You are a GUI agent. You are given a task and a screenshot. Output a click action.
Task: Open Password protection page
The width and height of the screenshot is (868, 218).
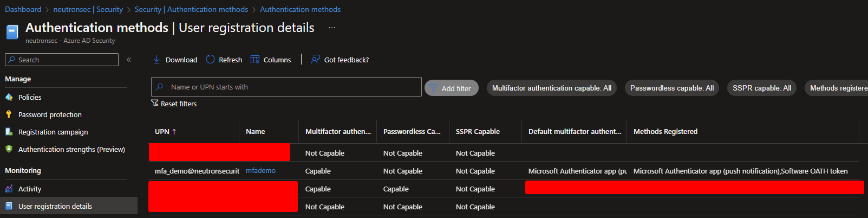pos(50,115)
